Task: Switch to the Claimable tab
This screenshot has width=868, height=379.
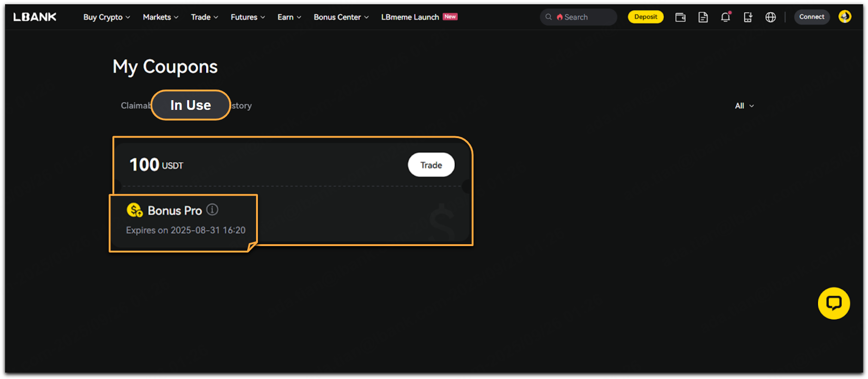Action: 135,106
